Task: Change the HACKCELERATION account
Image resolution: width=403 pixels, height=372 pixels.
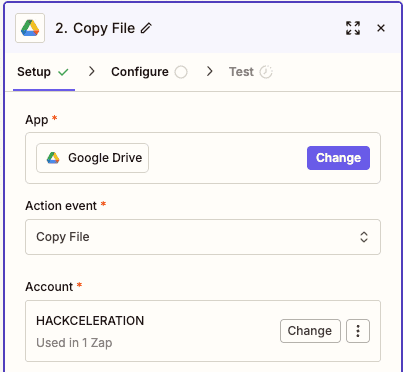Action: 310,331
